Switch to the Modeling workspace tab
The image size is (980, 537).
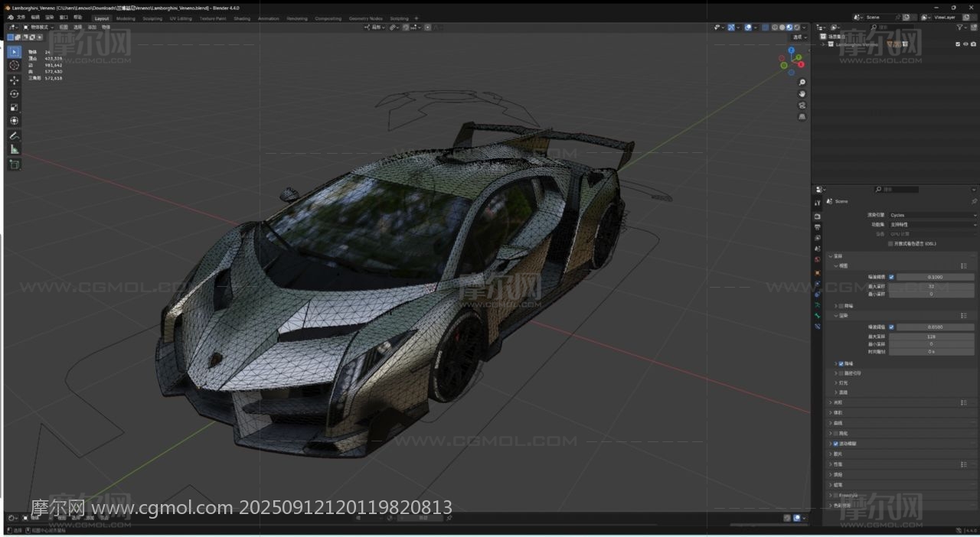coord(126,18)
